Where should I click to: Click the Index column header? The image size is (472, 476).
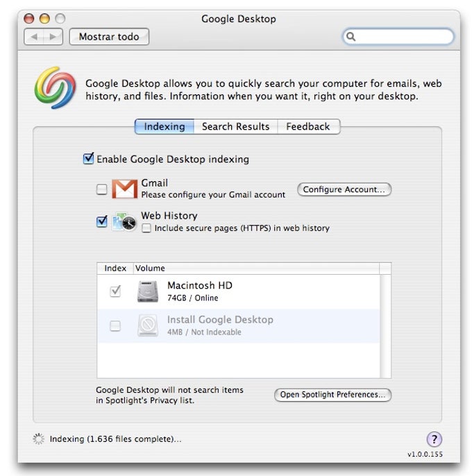(115, 269)
